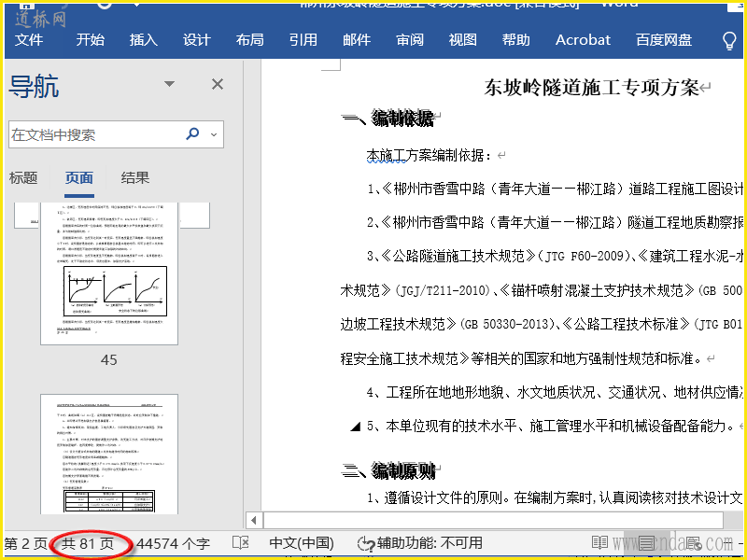Click 辅助功能: 不可用 accessibility status
This screenshot has width=747, height=560.
point(421,543)
